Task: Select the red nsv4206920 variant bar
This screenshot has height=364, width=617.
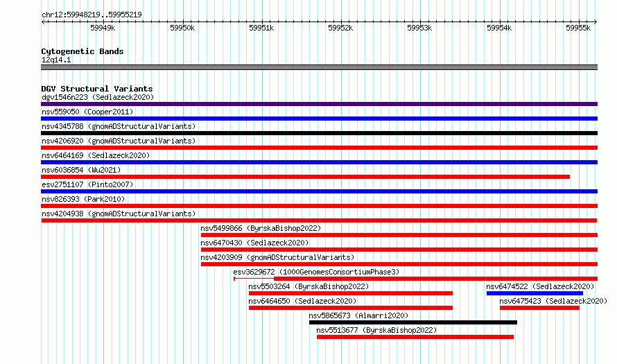Action: pyautogui.click(x=319, y=148)
